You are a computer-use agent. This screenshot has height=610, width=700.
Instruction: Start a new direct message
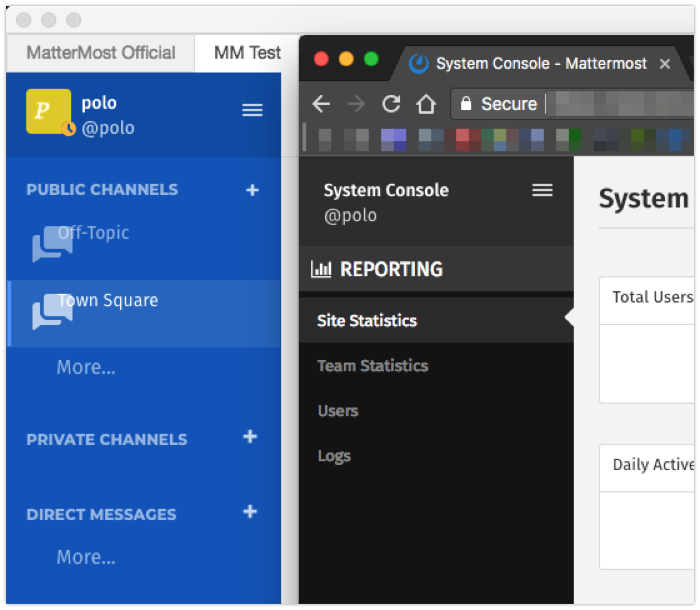[x=250, y=512]
